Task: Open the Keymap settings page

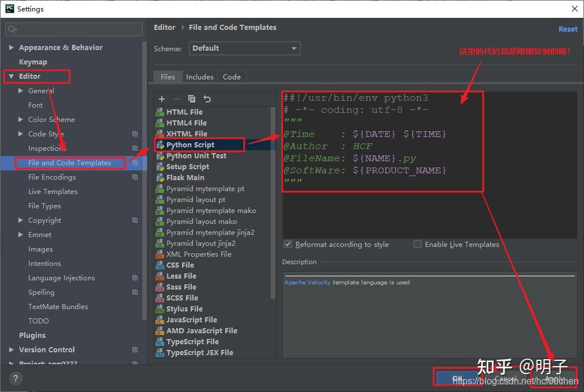Action: tap(33, 62)
